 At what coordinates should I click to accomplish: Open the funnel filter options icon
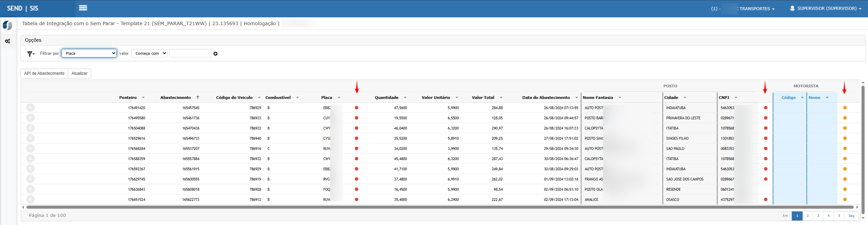pyautogui.click(x=31, y=54)
